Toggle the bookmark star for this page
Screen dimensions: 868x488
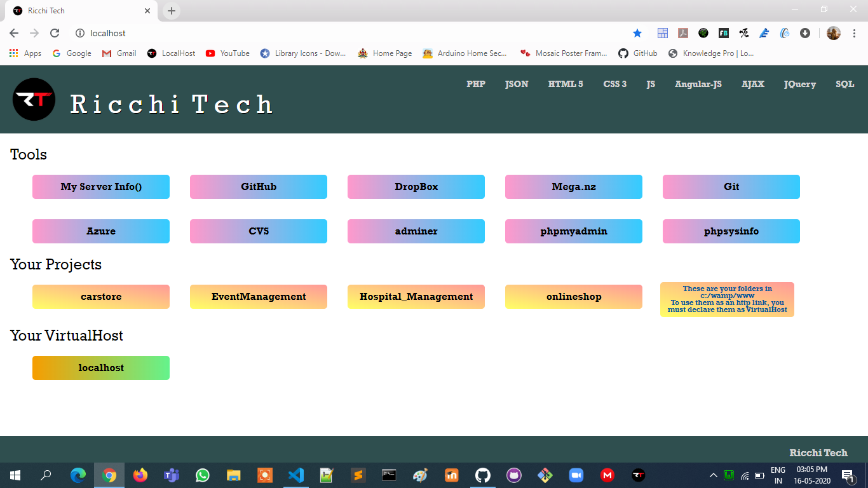click(637, 33)
